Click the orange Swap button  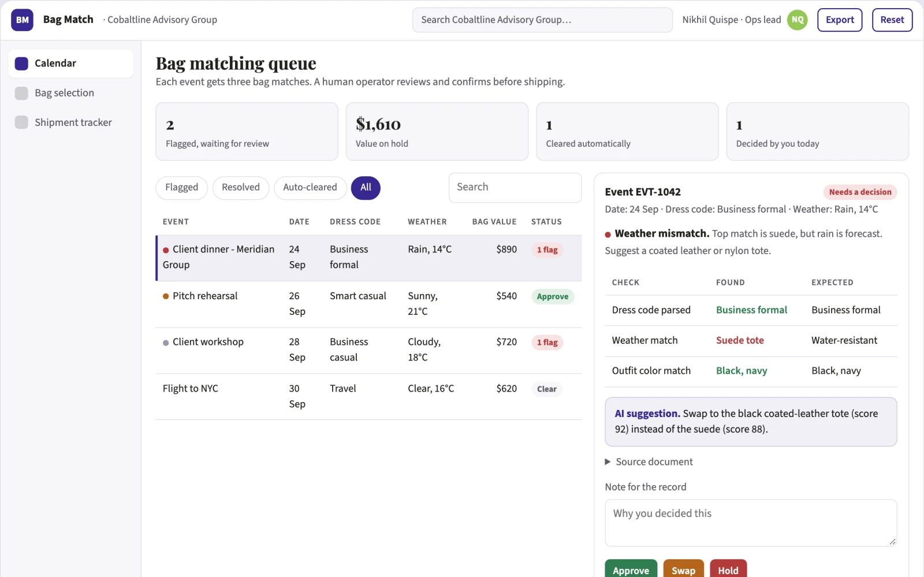click(x=684, y=569)
